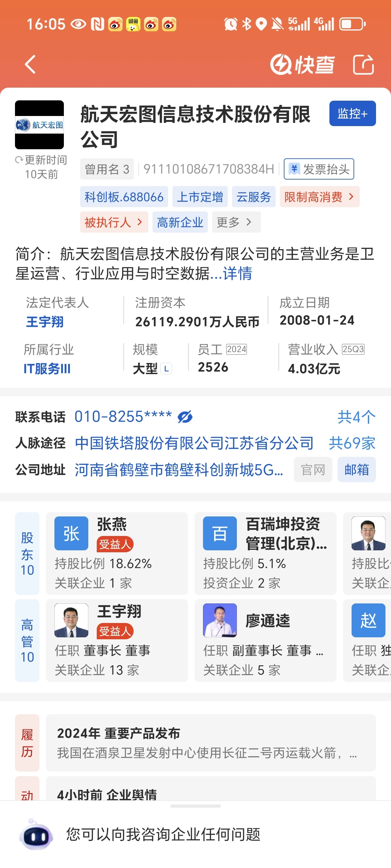The image size is (391, 868).
Task: Click the 监控+ button
Action: pyautogui.click(x=352, y=113)
